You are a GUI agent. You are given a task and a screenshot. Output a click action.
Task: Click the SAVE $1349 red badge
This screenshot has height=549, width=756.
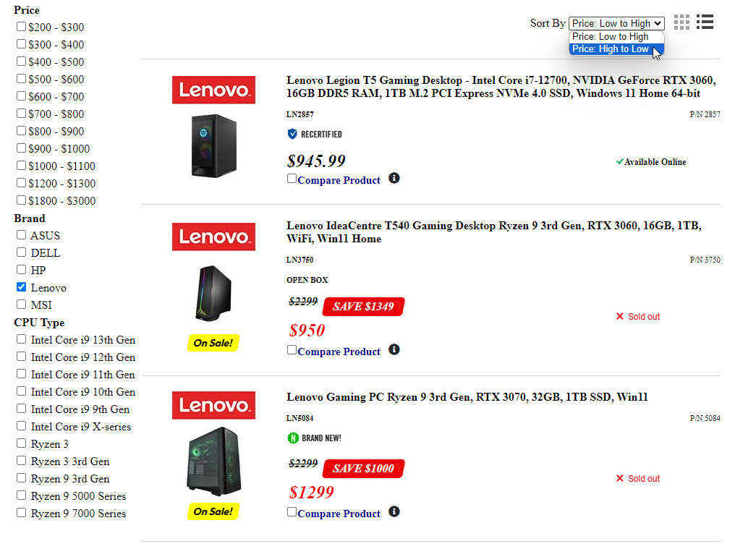[x=363, y=307]
